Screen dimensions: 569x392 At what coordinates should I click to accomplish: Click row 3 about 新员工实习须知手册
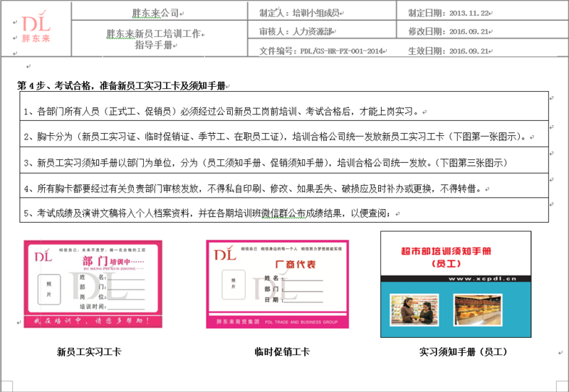tap(283, 160)
